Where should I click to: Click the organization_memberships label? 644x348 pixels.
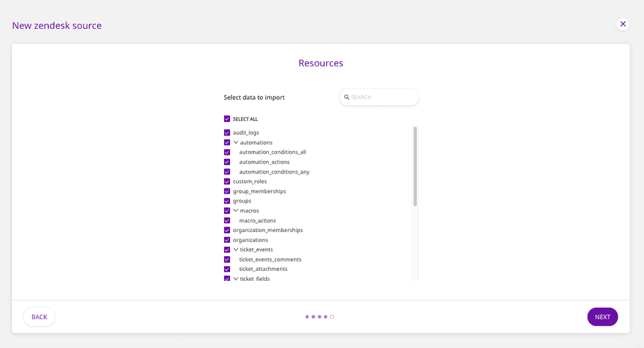tap(268, 230)
